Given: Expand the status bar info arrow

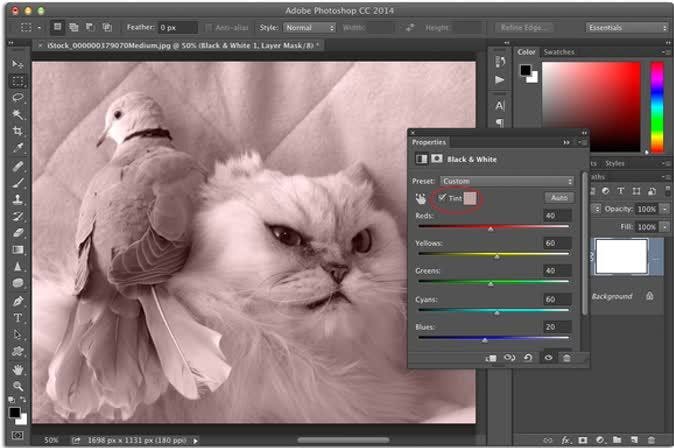Looking at the screenshot, I should (x=195, y=440).
